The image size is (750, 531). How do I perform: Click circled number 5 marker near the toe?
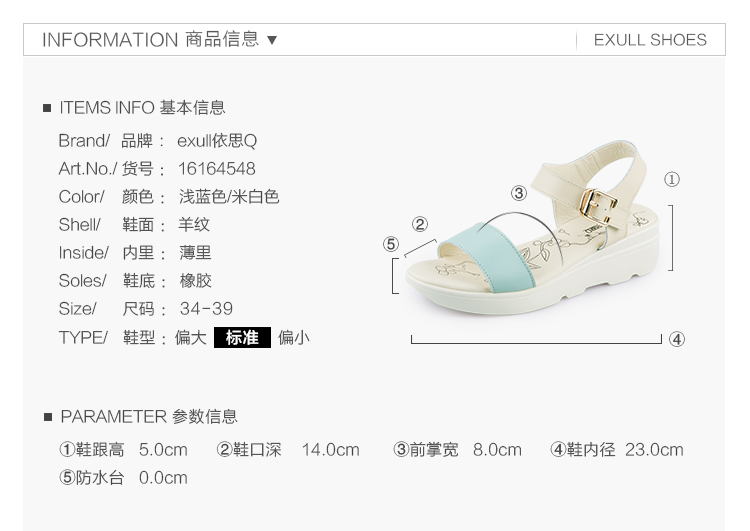pyautogui.click(x=391, y=244)
